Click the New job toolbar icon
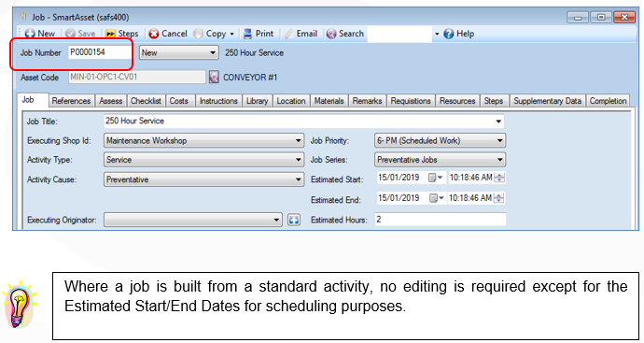This screenshot has height=343, width=644. click(30, 34)
